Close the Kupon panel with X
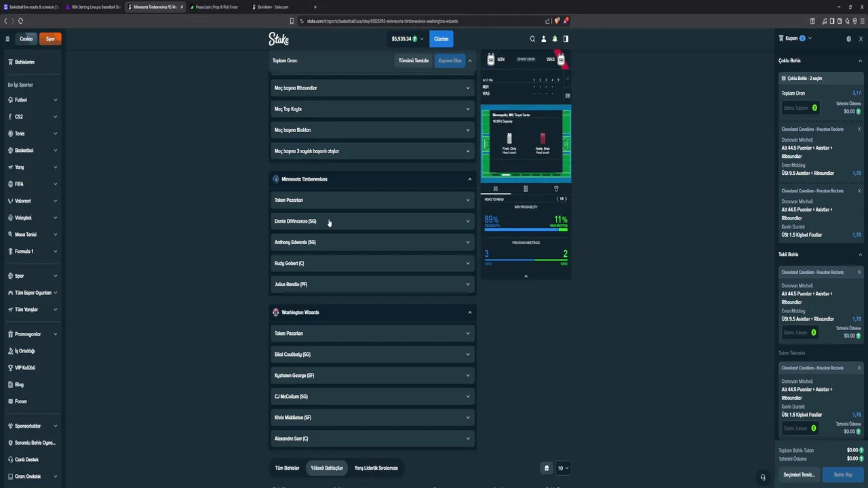Viewport: 868px width, 488px height. [860, 39]
